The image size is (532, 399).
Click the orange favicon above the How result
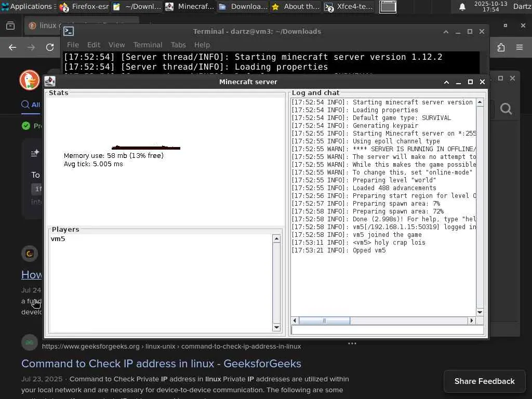30,254
